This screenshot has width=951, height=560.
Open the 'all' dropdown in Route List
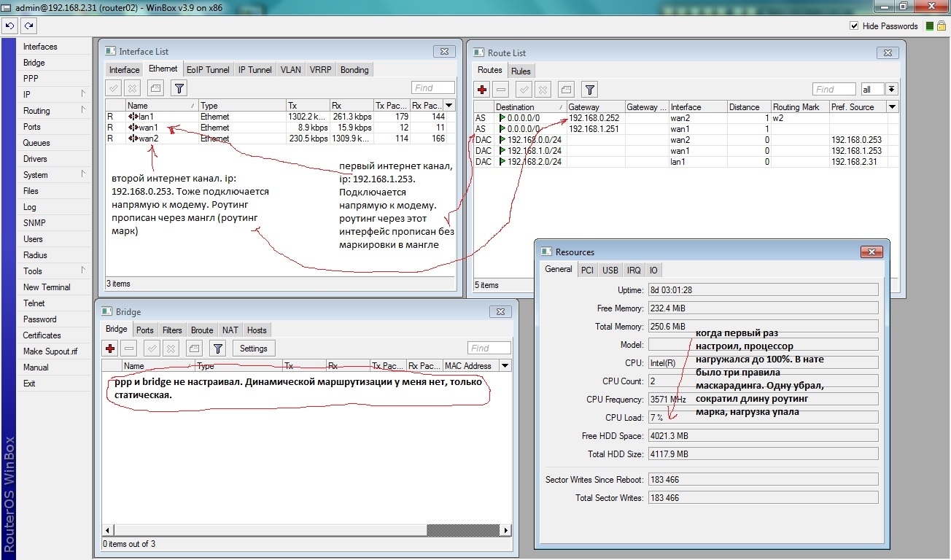(x=891, y=90)
